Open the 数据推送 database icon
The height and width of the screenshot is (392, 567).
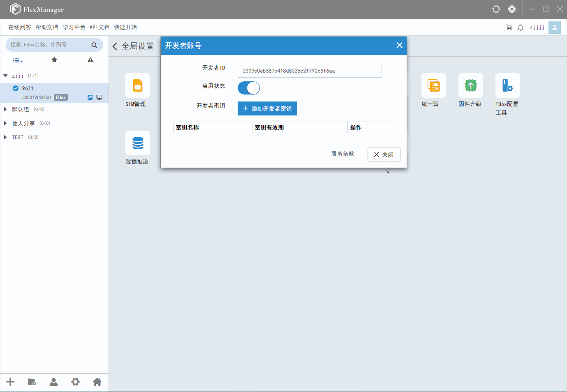tap(137, 143)
